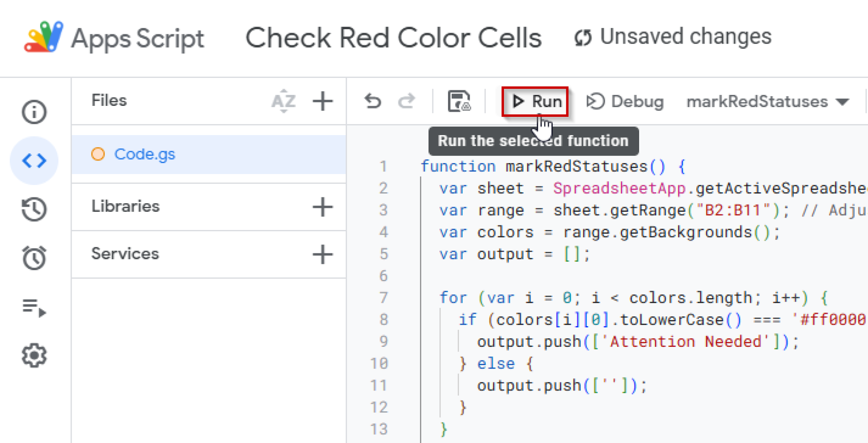Open the Triggers panel
Image resolution: width=868 pixels, height=443 pixels.
34,257
